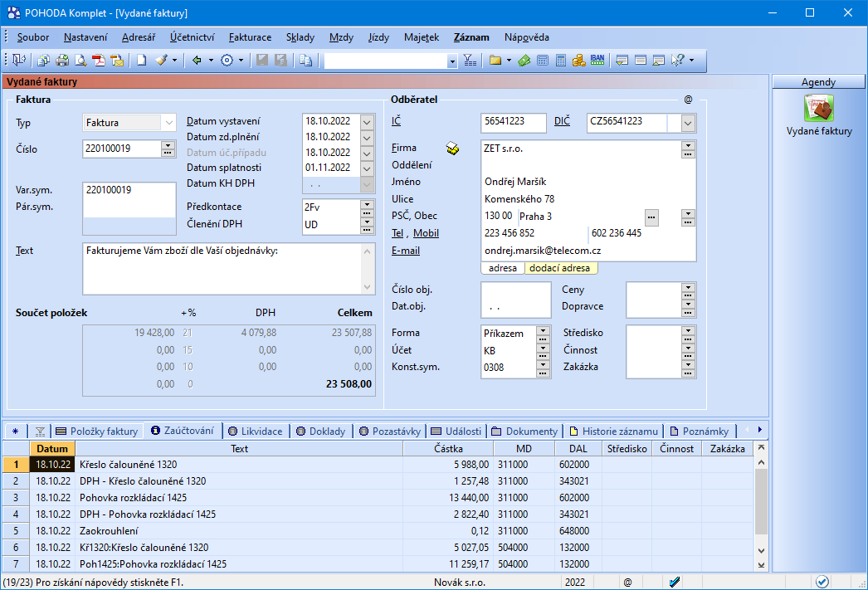The height and width of the screenshot is (590, 868).
Task: Expand the DIČ field dropdown arrow
Action: 688,123
